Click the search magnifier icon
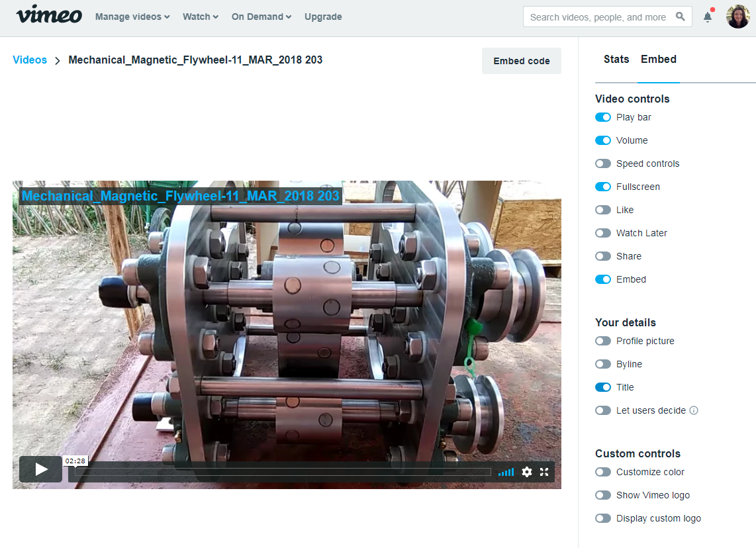This screenshot has width=756, height=548. (680, 17)
